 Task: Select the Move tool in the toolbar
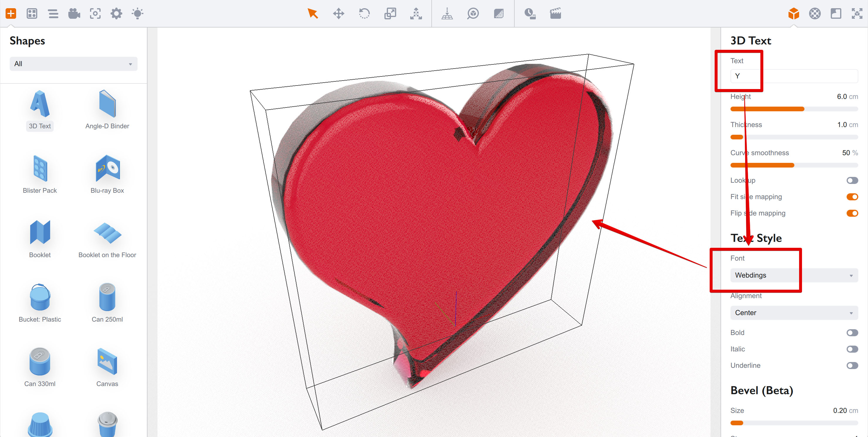pos(339,14)
